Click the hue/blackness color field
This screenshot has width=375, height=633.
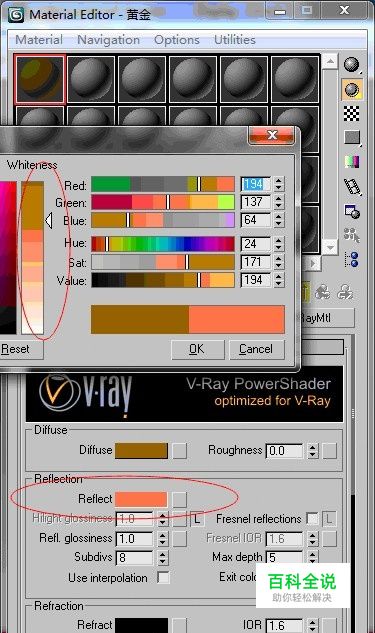coord(8,258)
